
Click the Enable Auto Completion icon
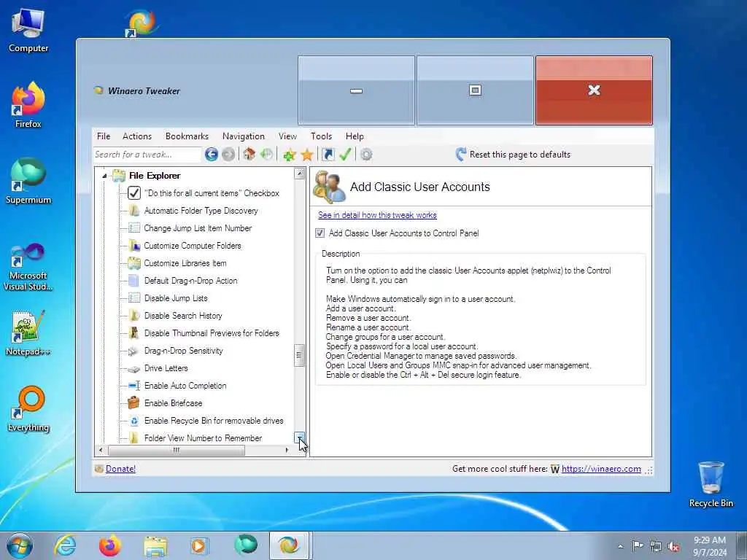(134, 386)
